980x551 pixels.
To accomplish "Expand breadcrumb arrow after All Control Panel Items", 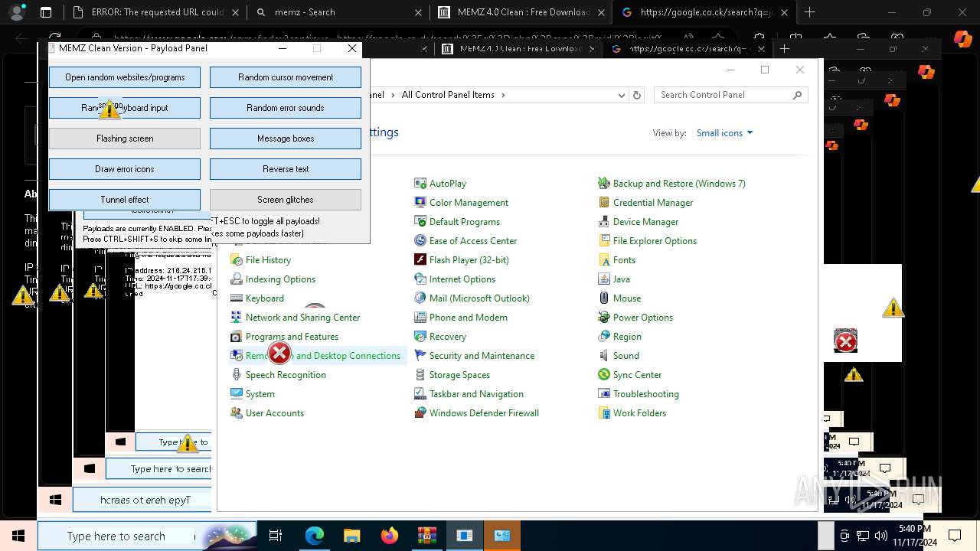I will tap(503, 95).
